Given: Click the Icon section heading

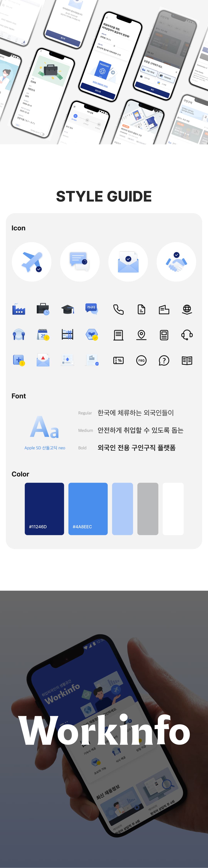Looking at the screenshot, I should pos(18,228).
